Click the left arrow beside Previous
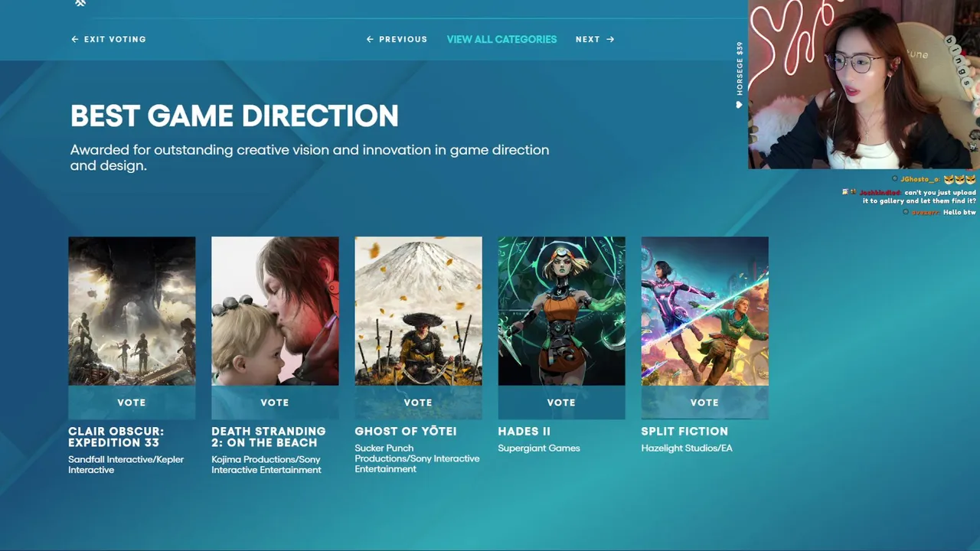The image size is (980, 551). (370, 39)
